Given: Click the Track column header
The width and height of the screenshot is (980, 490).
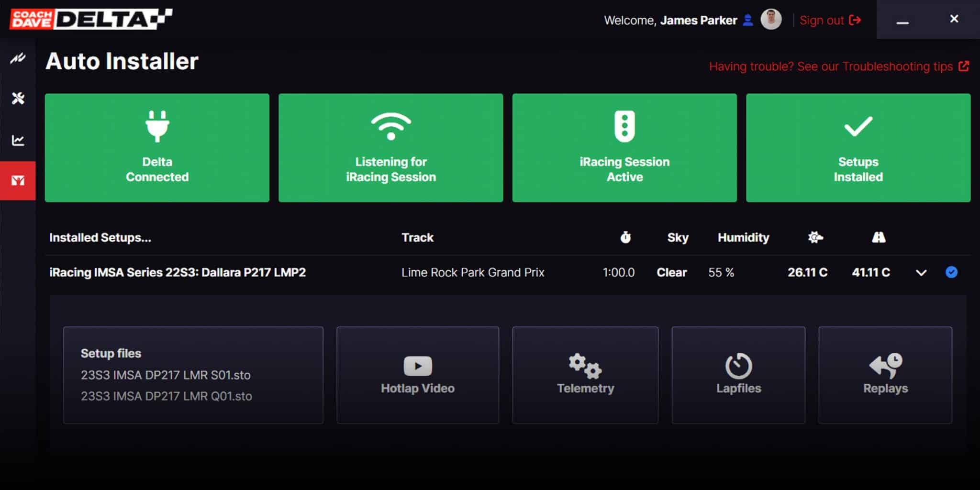Looking at the screenshot, I should coord(417,238).
